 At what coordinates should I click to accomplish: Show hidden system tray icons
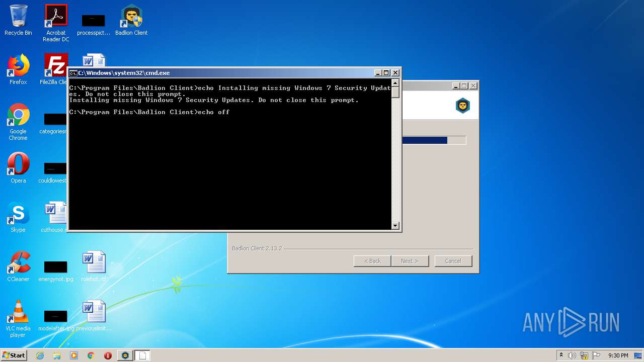pyautogui.click(x=561, y=355)
